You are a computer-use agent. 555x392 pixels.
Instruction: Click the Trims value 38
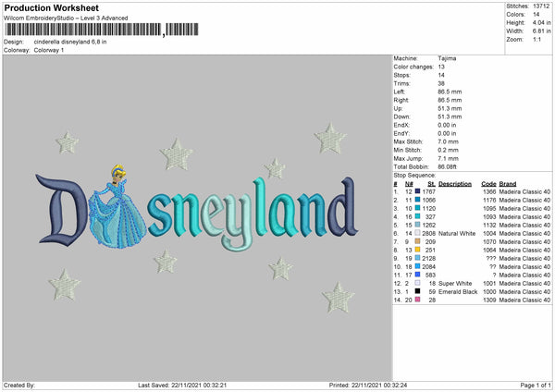(x=441, y=83)
